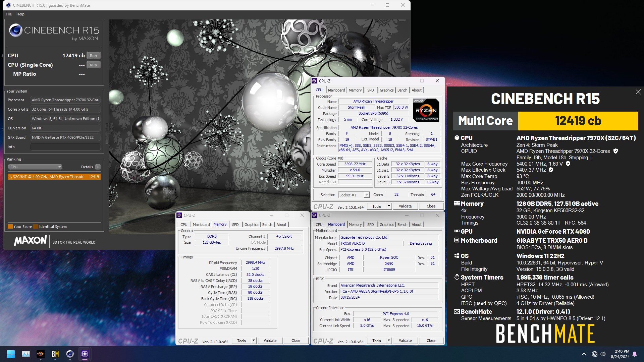Click the Memory module icon in BenchMate
The height and width of the screenshot is (362, 644).
457,203
